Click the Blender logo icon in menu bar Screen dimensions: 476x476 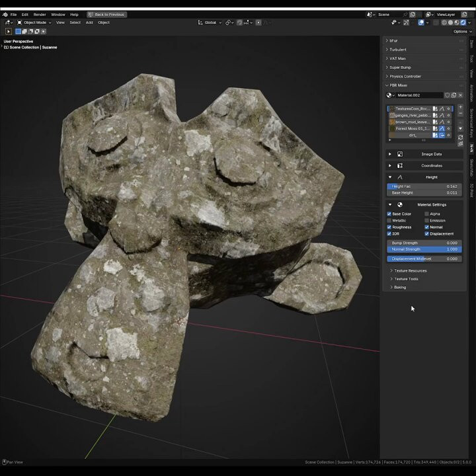pyautogui.click(x=5, y=14)
